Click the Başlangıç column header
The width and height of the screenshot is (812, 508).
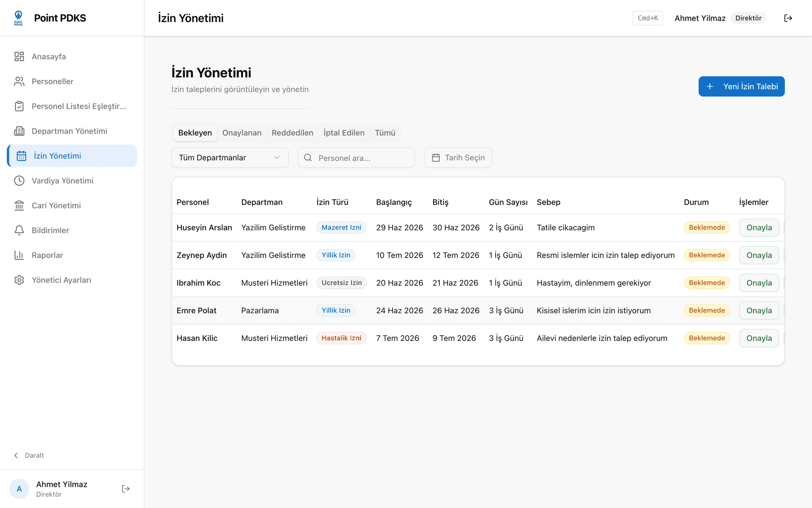point(394,202)
